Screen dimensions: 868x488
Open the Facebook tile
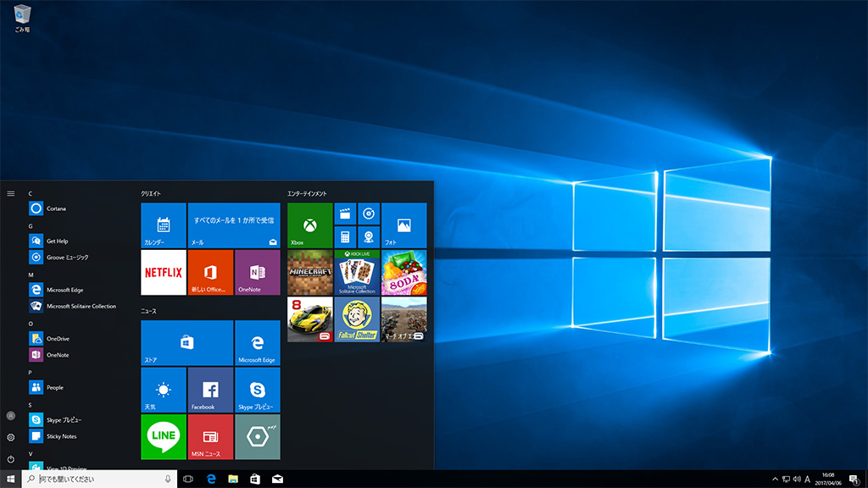209,390
